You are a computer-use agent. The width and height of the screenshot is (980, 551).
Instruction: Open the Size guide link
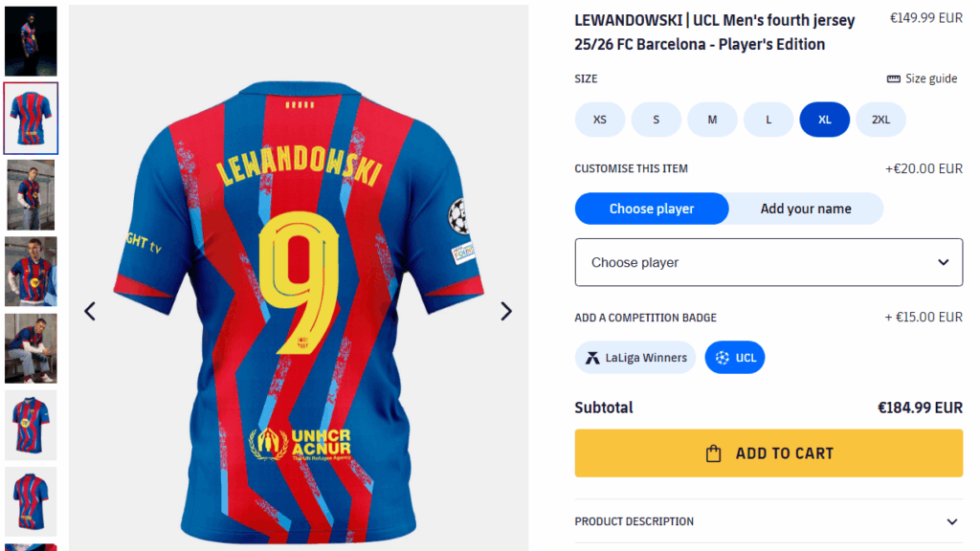(930, 78)
